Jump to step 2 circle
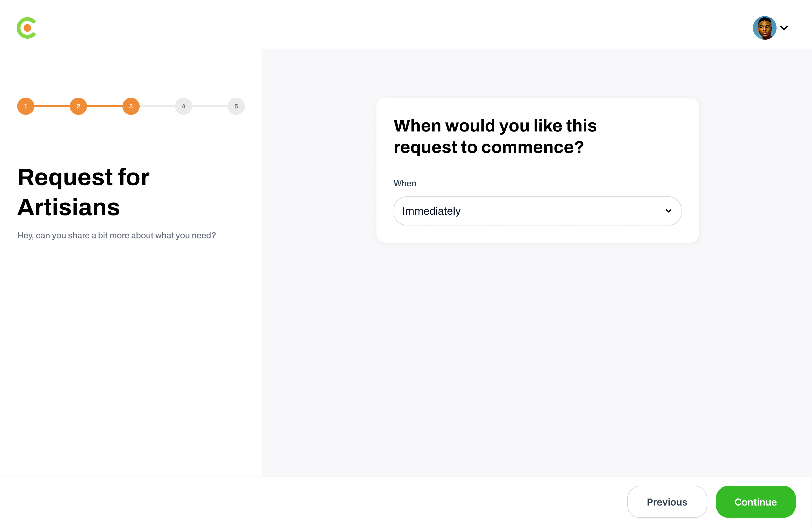812x527 pixels. pyautogui.click(x=78, y=106)
